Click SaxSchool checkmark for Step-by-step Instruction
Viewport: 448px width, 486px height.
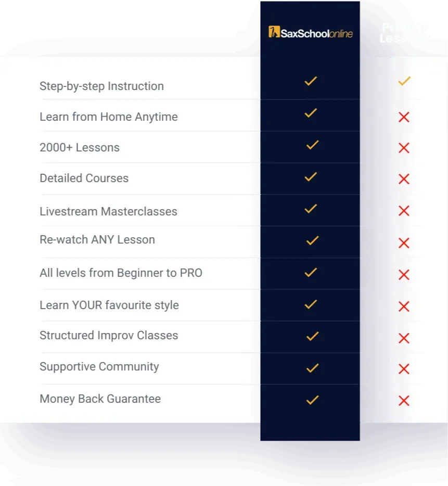point(311,81)
